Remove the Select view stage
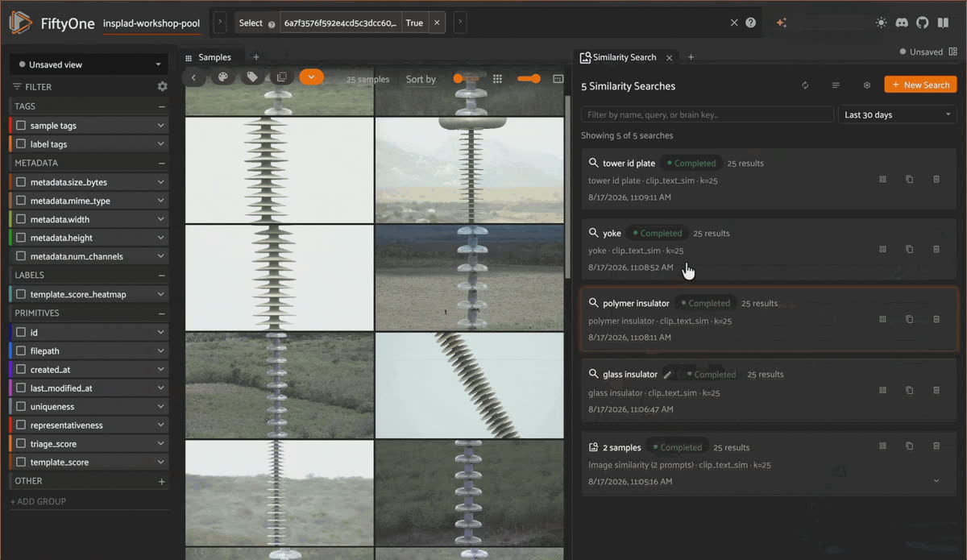This screenshot has height=560, width=967. point(437,23)
